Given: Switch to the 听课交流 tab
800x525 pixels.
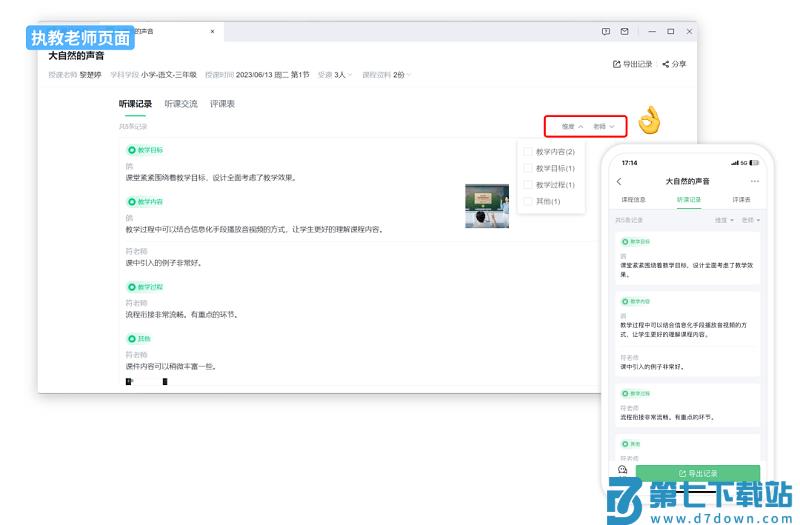Looking at the screenshot, I should click(x=181, y=104).
